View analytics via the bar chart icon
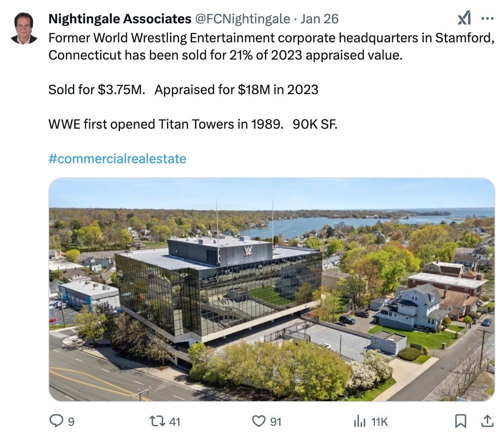The height and width of the screenshot is (437, 504). pyautogui.click(x=360, y=421)
